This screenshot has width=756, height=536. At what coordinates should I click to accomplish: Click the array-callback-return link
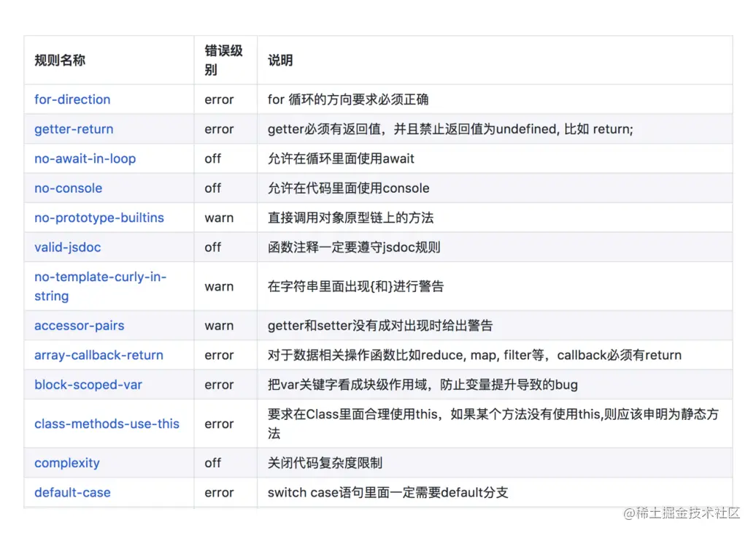[99, 355]
